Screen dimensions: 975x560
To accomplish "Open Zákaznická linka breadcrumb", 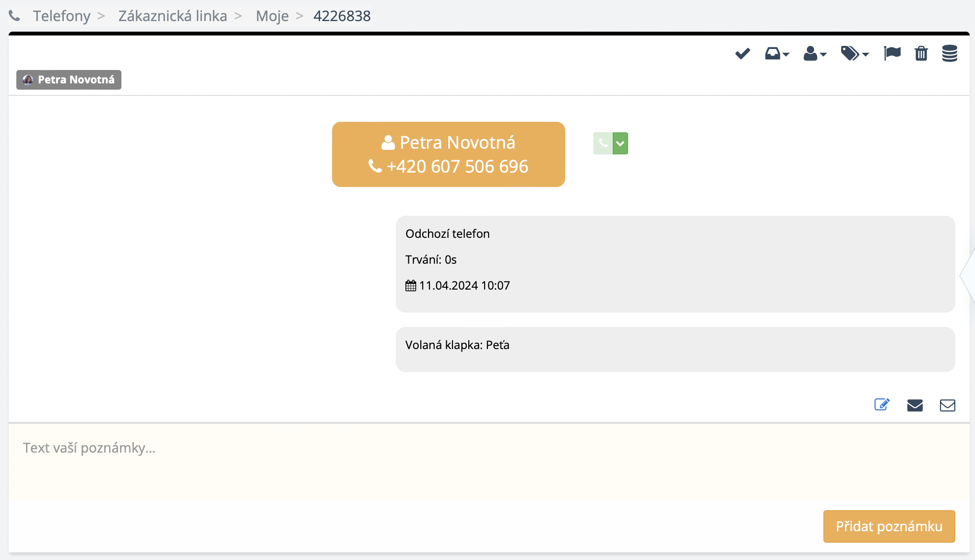I will 172,16.
